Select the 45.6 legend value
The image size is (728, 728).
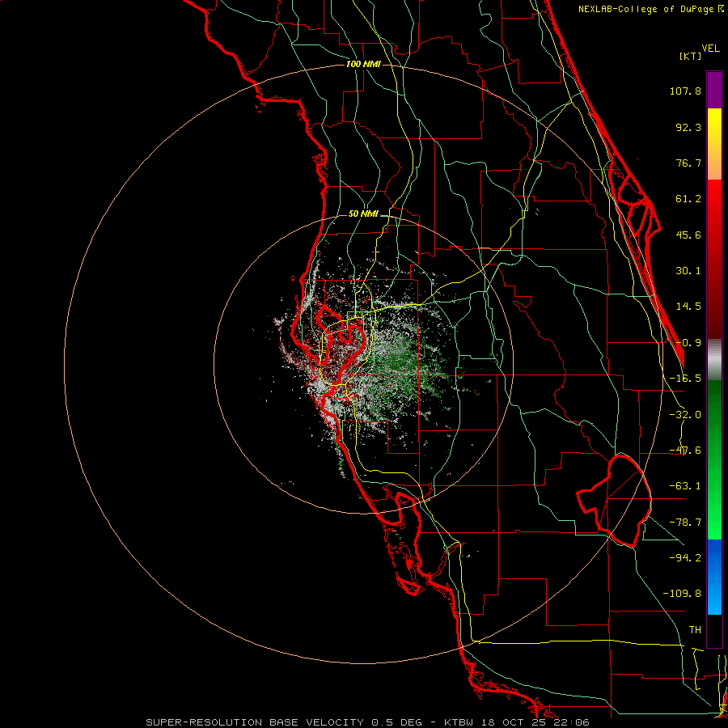[688, 235]
